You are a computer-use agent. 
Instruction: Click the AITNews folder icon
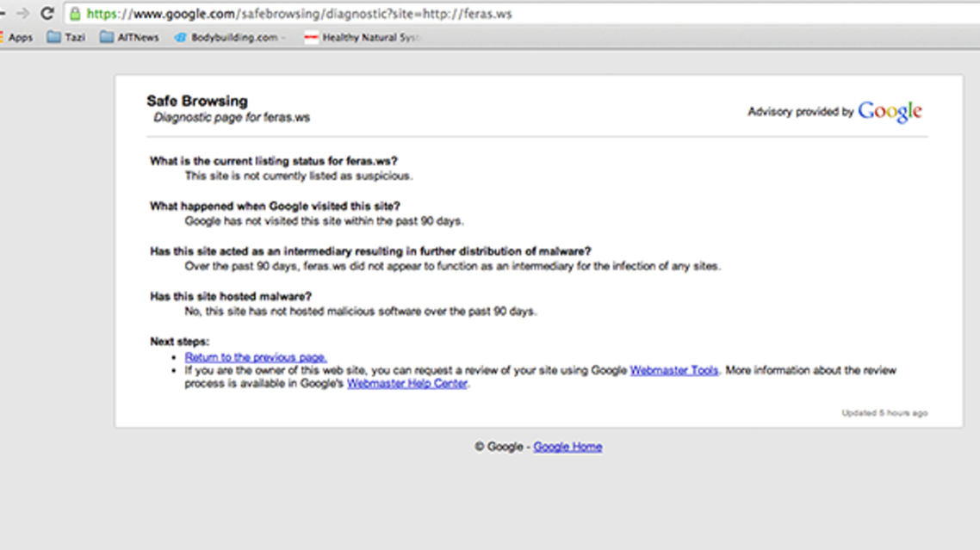pyautogui.click(x=107, y=38)
